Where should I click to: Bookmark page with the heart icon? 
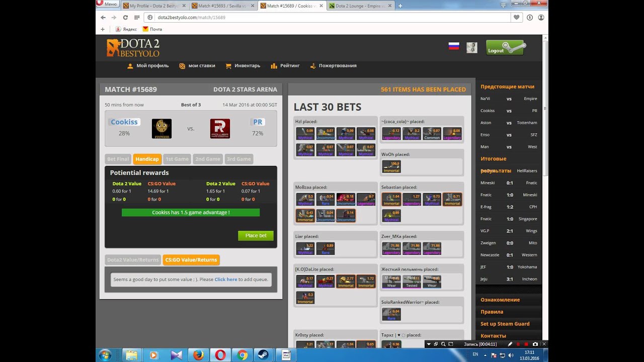pos(517,17)
